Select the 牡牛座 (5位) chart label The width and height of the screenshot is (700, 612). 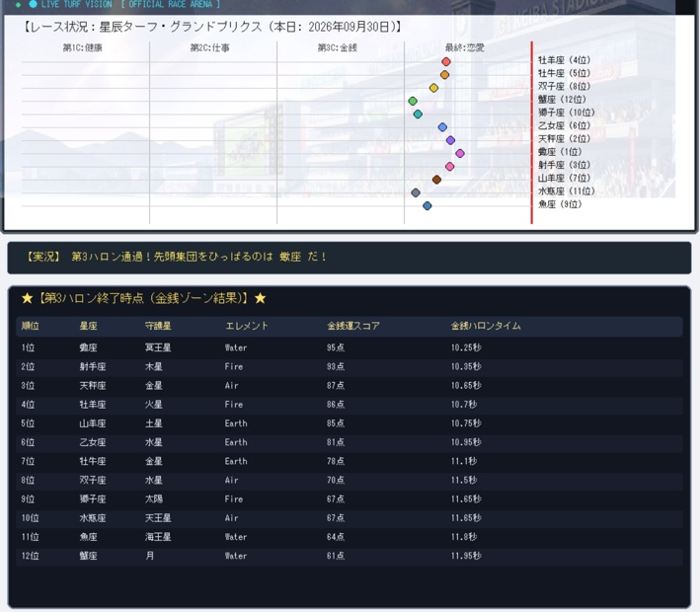565,73
